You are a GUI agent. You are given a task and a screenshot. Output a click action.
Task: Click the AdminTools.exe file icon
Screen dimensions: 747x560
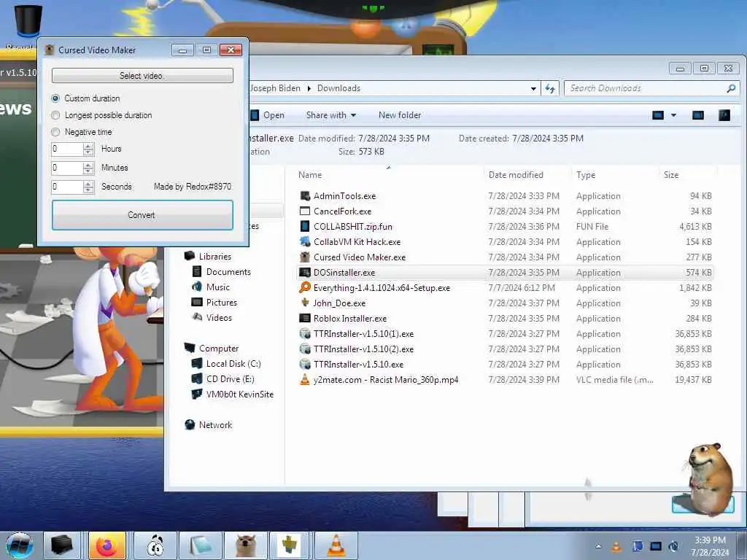coord(305,195)
